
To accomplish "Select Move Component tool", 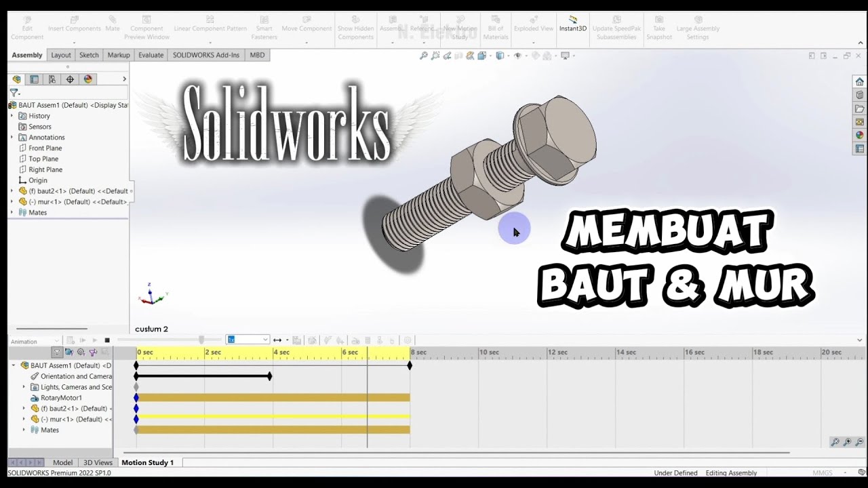I will click(x=307, y=24).
